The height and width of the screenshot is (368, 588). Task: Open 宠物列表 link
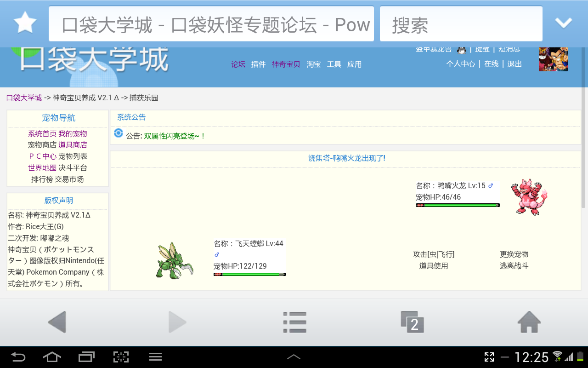[73, 156]
